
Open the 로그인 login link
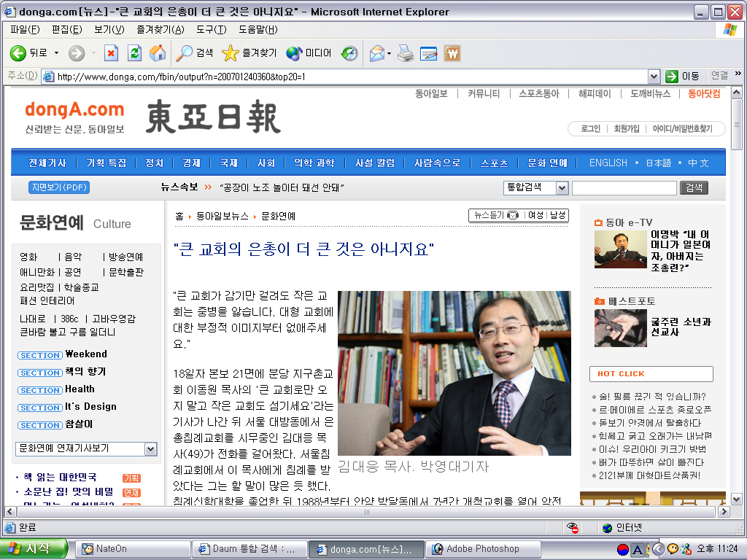(591, 128)
